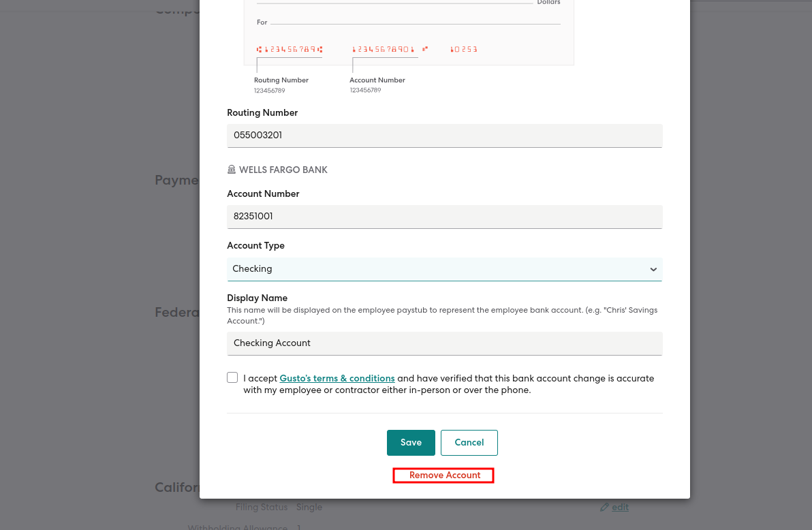Click the WELLS FARGO BANK text
The width and height of the screenshot is (812, 530).
point(283,170)
